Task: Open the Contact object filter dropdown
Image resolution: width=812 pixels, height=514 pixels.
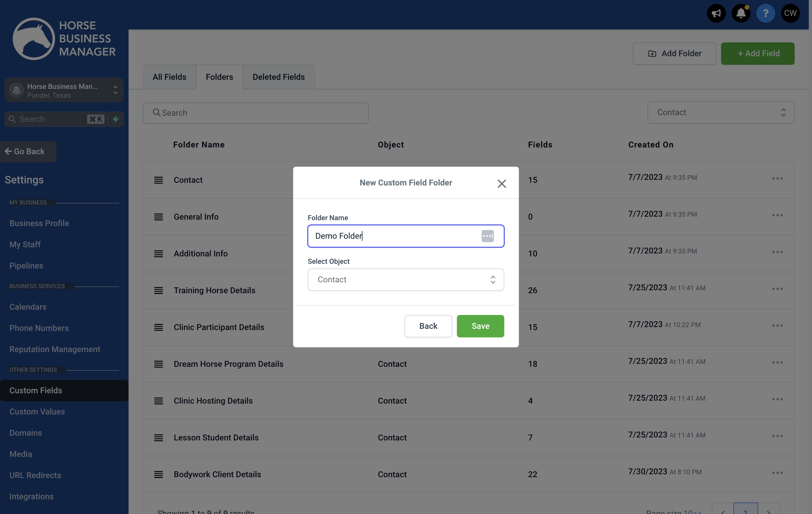Action: point(721,112)
